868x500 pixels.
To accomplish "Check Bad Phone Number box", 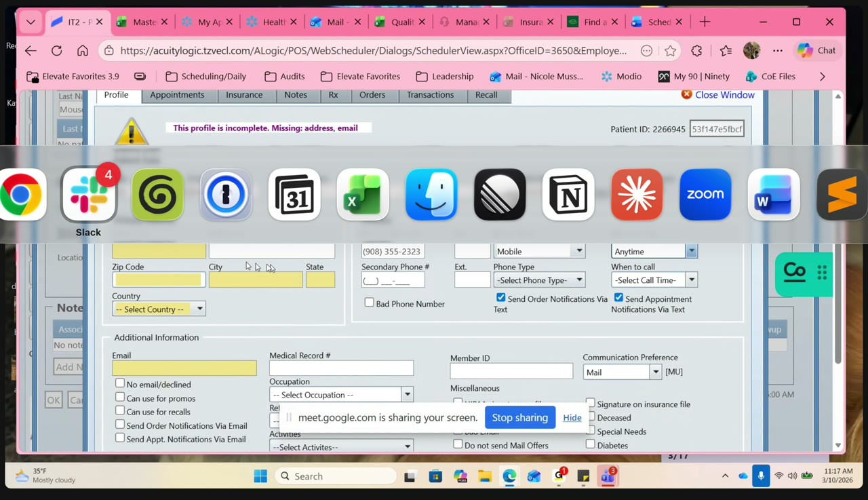I will pyautogui.click(x=370, y=303).
